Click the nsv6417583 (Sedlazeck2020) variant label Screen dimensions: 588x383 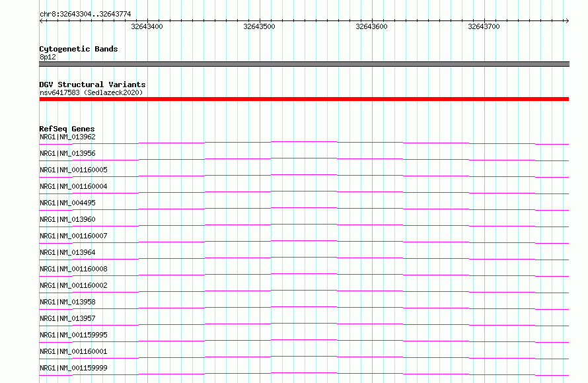(x=91, y=92)
